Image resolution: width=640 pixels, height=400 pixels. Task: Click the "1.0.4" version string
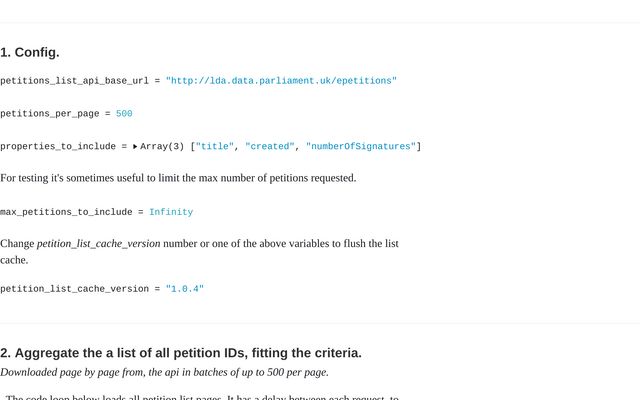[x=185, y=289]
